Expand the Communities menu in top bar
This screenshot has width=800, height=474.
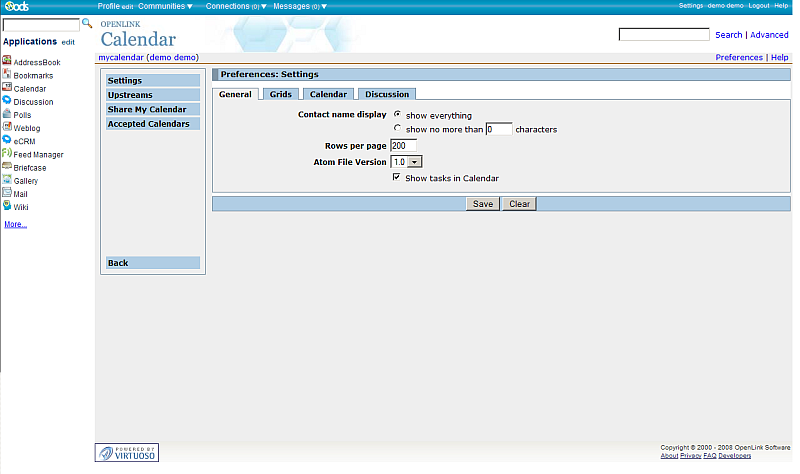click(x=165, y=6)
